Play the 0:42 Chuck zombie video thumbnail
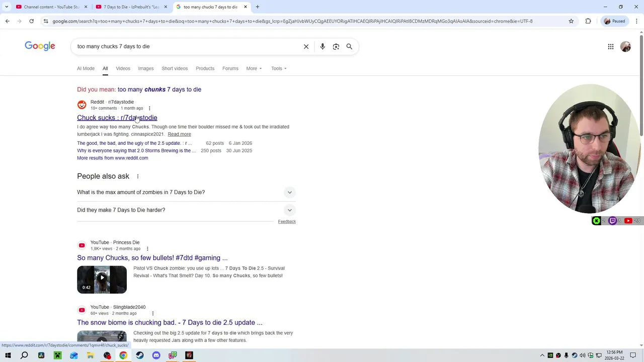Screen dimensions: 644x362 pos(102,280)
